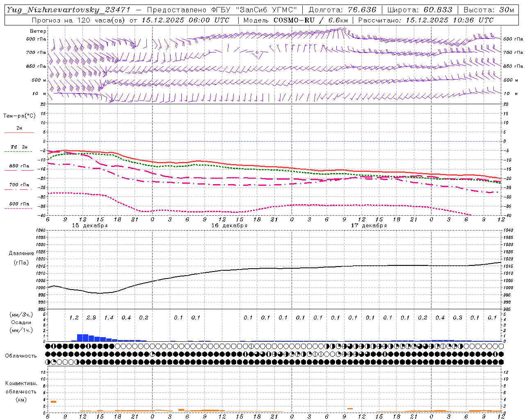Viewport: 525px width, 420px height.
Task: Click the 2м legend line sample
Action: click(19, 132)
